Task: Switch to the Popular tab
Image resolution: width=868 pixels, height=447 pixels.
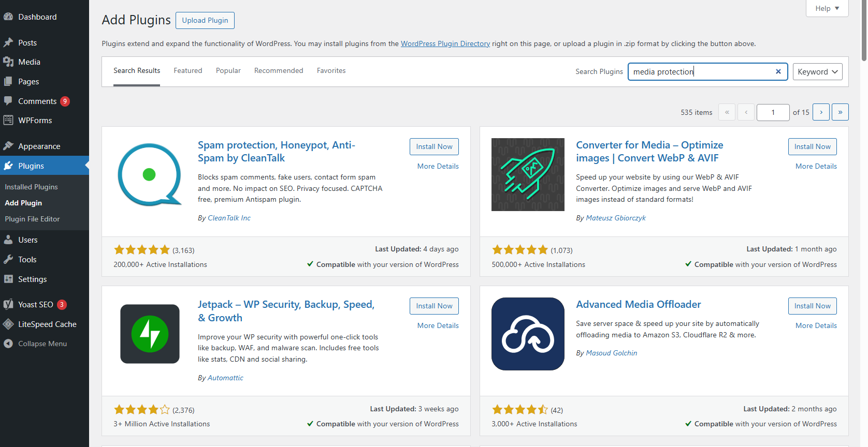Action: (228, 71)
